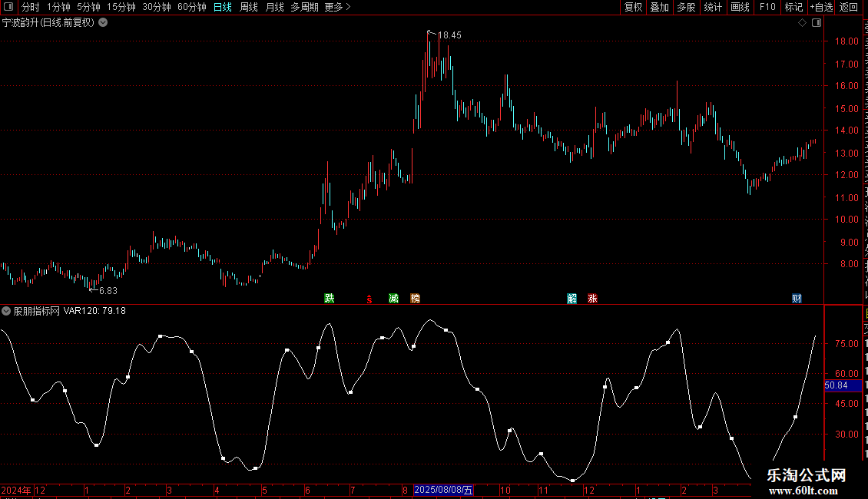Click the 6.83 low price label
The height and width of the screenshot is (499, 868).
click(108, 291)
